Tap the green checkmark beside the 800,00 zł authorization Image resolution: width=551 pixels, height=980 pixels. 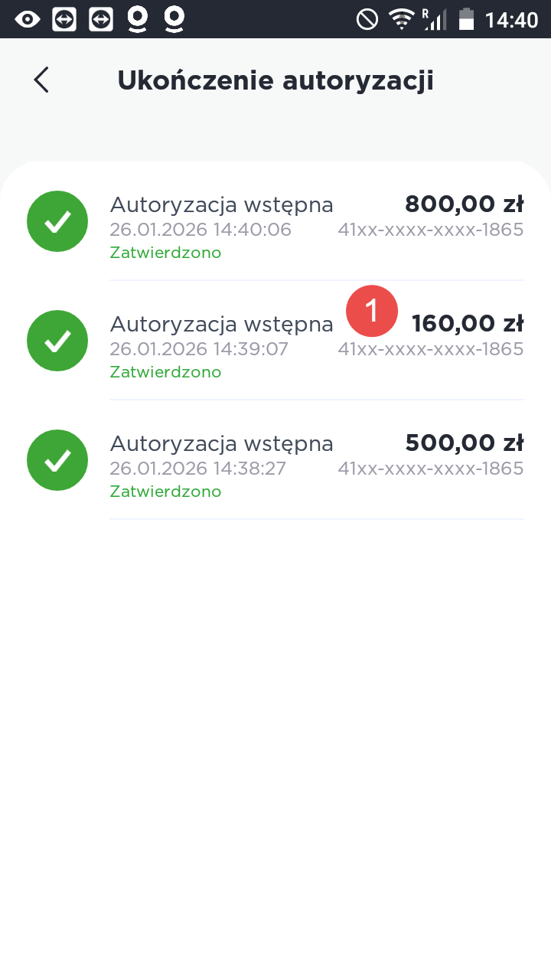(57, 221)
